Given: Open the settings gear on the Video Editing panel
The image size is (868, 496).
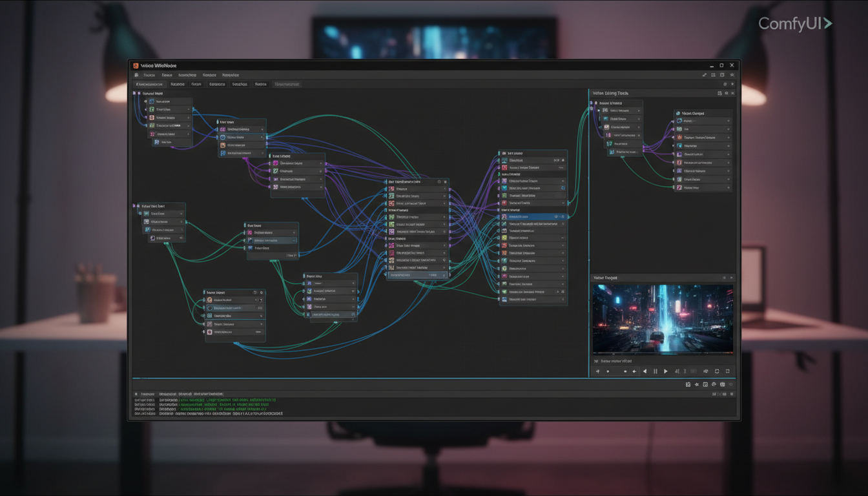Looking at the screenshot, I should pos(727,93).
